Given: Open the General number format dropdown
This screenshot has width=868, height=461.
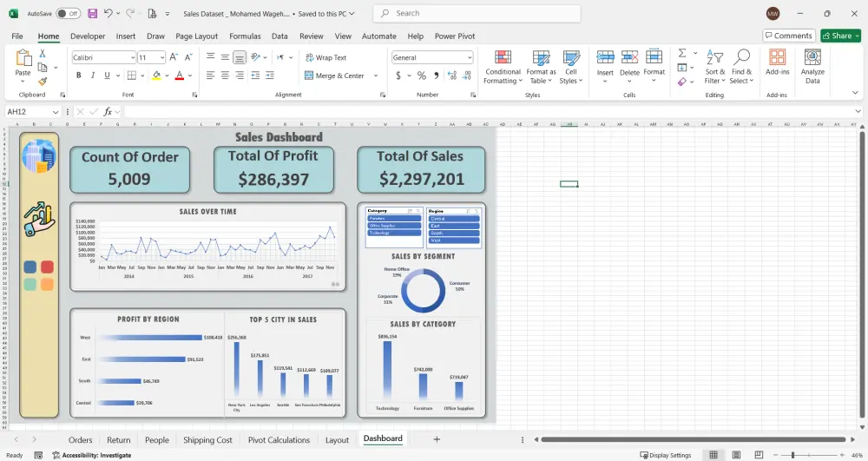Looking at the screenshot, I should pyautogui.click(x=470, y=57).
